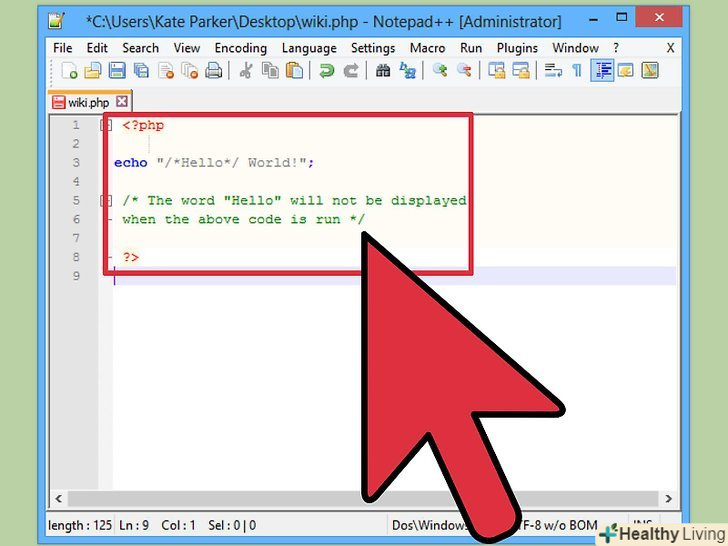Click the Dos\Windows line ending status field
The height and width of the screenshot is (546, 728).
[429, 525]
